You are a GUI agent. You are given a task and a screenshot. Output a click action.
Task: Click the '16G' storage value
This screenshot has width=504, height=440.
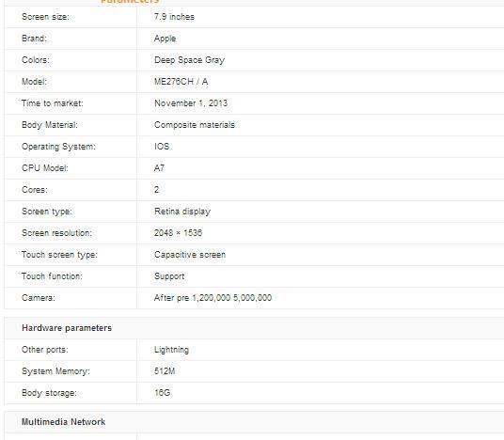pos(163,393)
